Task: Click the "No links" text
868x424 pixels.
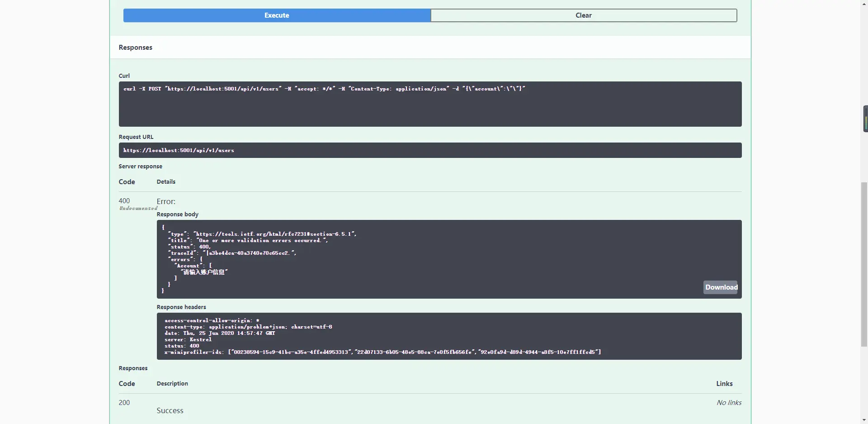Action: pyautogui.click(x=729, y=403)
